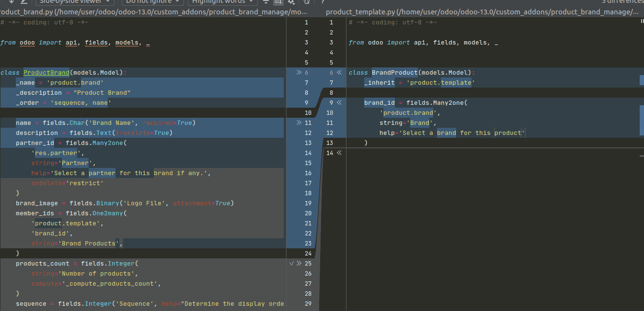644x311 pixels.
Task: Click the description = fields.Text line
Action: pos(94,133)
